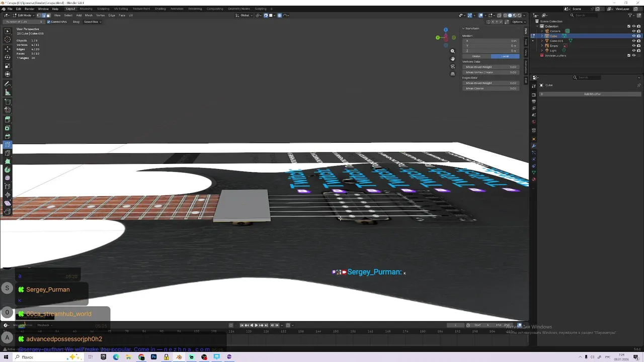The height and width of the screenshot is (362, 644).
Task: Adjust the Mean Crease edge slider
Action: (x=491, y=88)
